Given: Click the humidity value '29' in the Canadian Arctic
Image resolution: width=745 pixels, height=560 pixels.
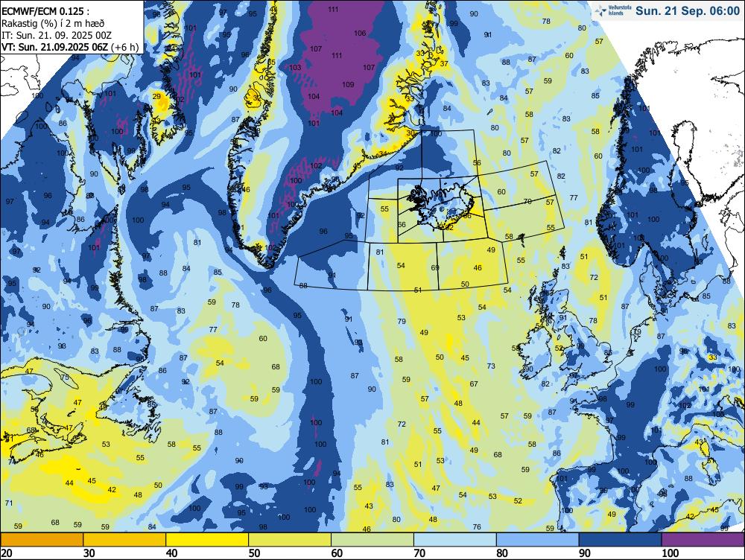Looking at the screenshot, I should pyautogui.click(x=156, y=96).
